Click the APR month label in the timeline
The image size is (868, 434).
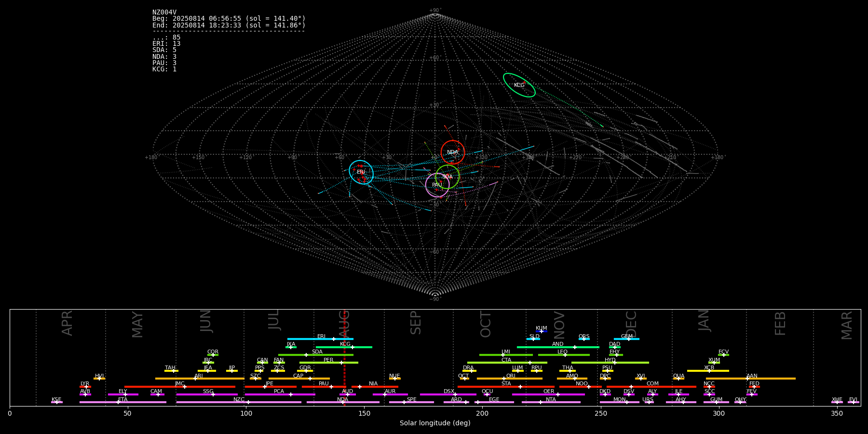(67, 323)
